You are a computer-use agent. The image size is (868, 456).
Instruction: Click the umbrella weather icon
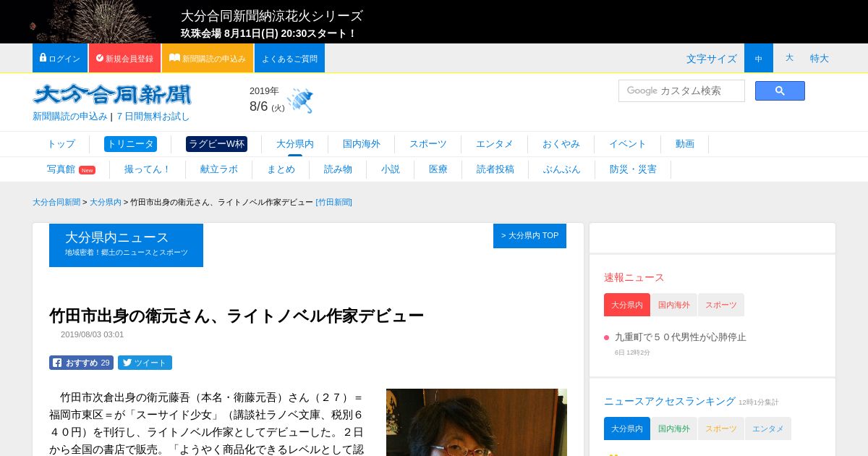tap(300, 101)
